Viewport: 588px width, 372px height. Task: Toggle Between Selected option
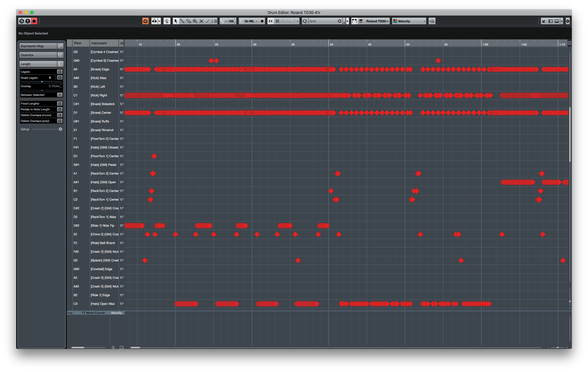pos(60,95)
